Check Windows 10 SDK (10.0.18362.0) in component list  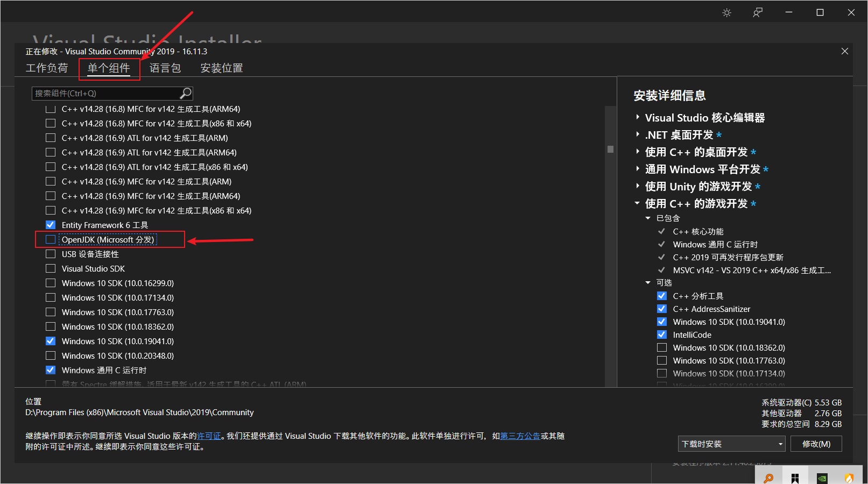coord(51,326)
